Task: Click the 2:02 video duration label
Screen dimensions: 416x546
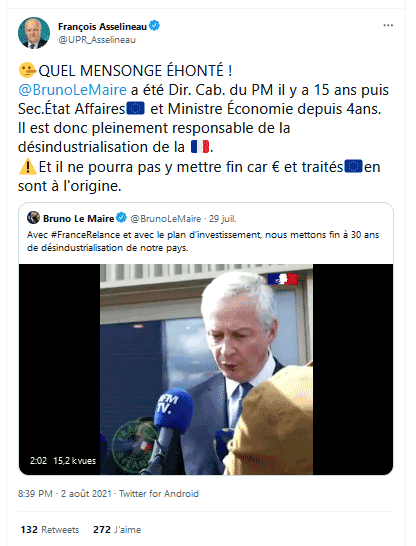Action: 38,461
